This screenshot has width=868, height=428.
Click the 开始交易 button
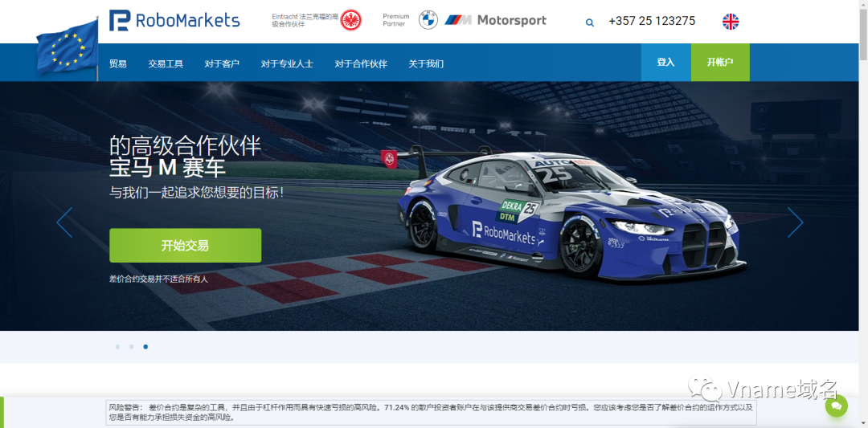(186, 246)
